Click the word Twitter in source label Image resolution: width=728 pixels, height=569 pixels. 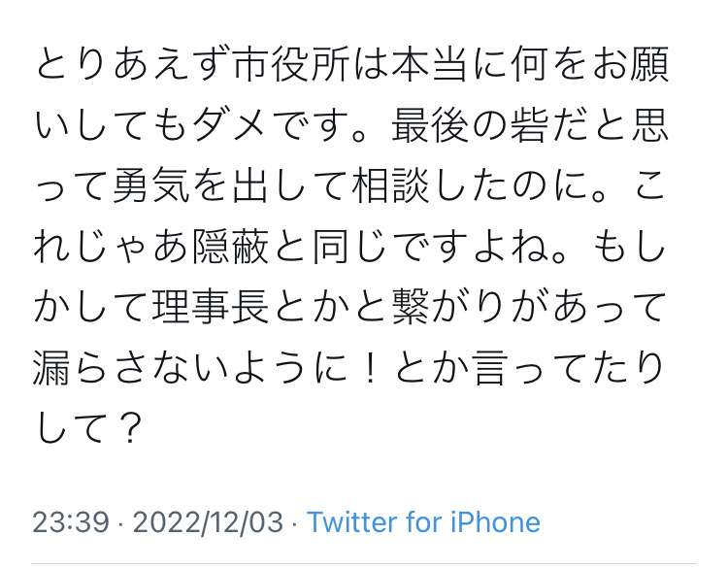[353, 521]
